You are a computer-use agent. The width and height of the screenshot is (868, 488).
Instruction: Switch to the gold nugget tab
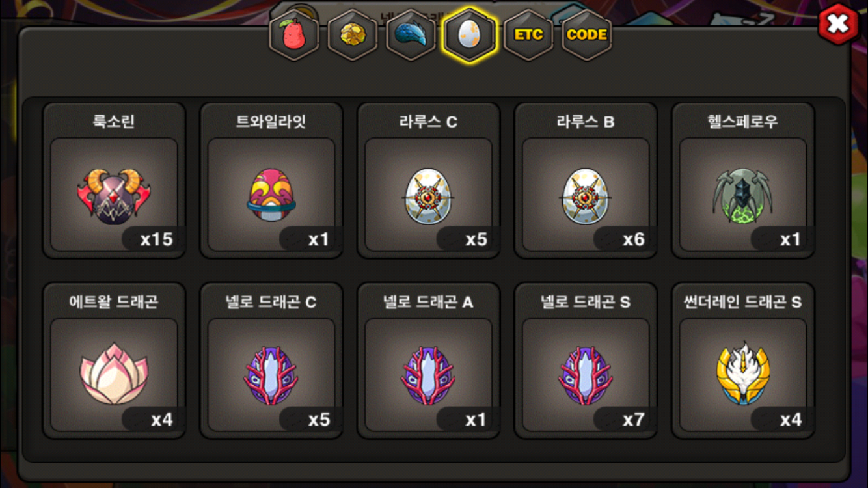[353, 34]
